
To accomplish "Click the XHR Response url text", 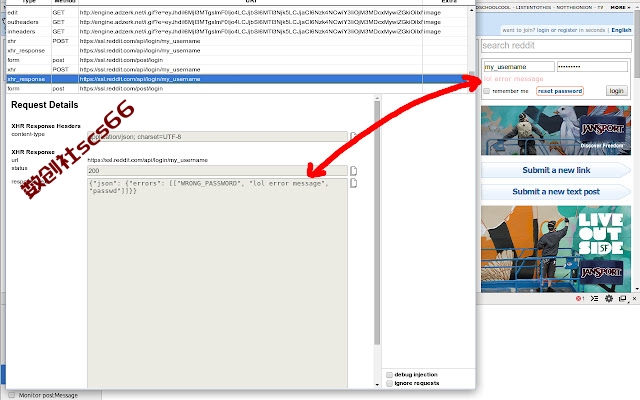I will click(147, 160).
